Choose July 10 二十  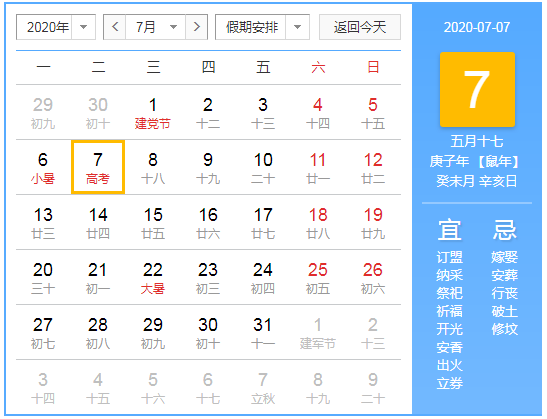coord(263,168)
